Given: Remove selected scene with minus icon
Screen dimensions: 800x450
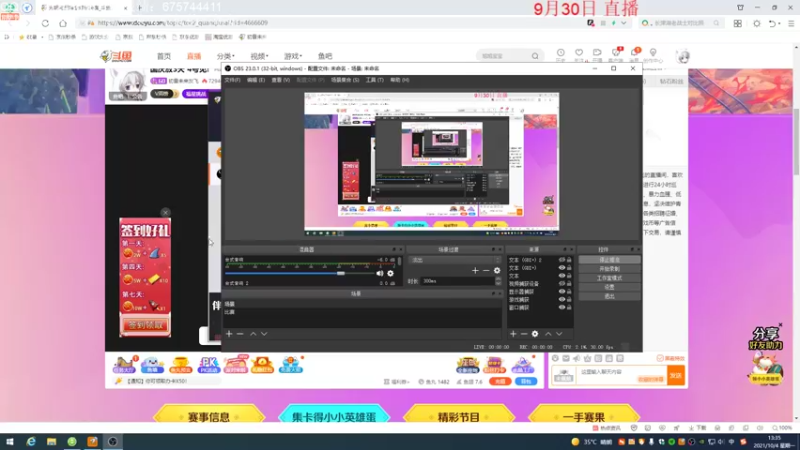Looking at the screenshot, I should click(x=240, y=334).
